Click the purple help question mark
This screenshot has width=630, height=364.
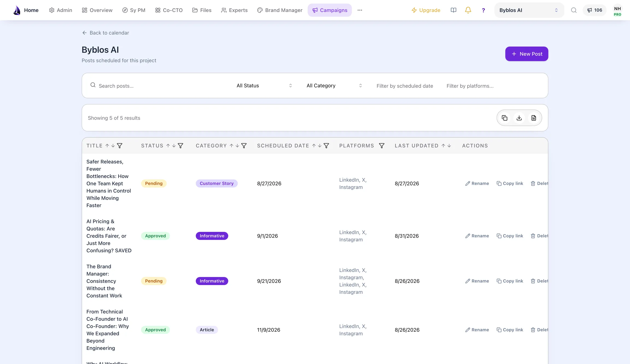tap(483, 10)
